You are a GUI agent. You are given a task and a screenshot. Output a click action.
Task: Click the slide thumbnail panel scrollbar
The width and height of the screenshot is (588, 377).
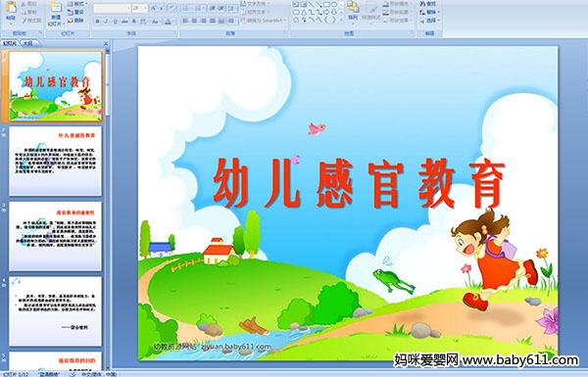pyautogui.click(x=108, y=210)
